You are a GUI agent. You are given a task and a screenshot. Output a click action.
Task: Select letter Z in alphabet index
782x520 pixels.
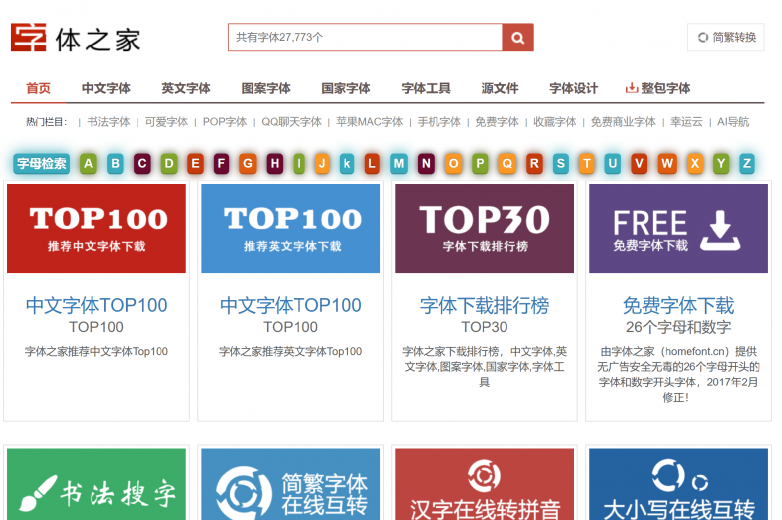tap(746, 163)
